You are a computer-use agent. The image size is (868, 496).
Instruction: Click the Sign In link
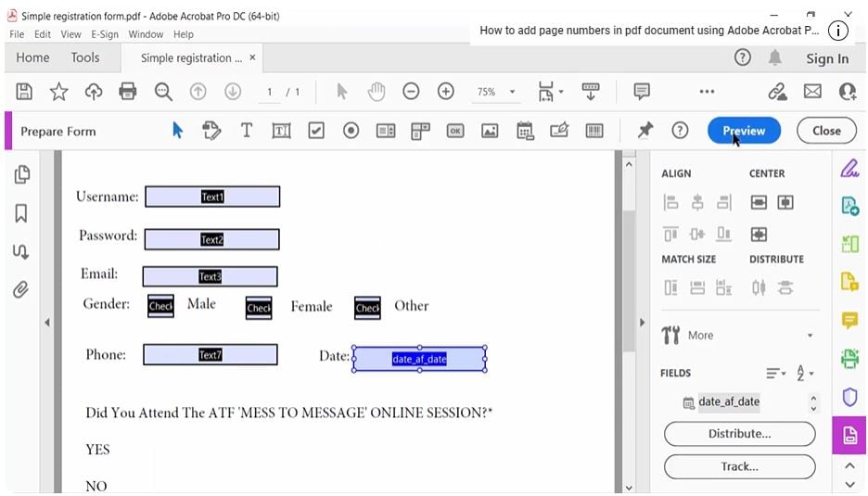point(827,58)
